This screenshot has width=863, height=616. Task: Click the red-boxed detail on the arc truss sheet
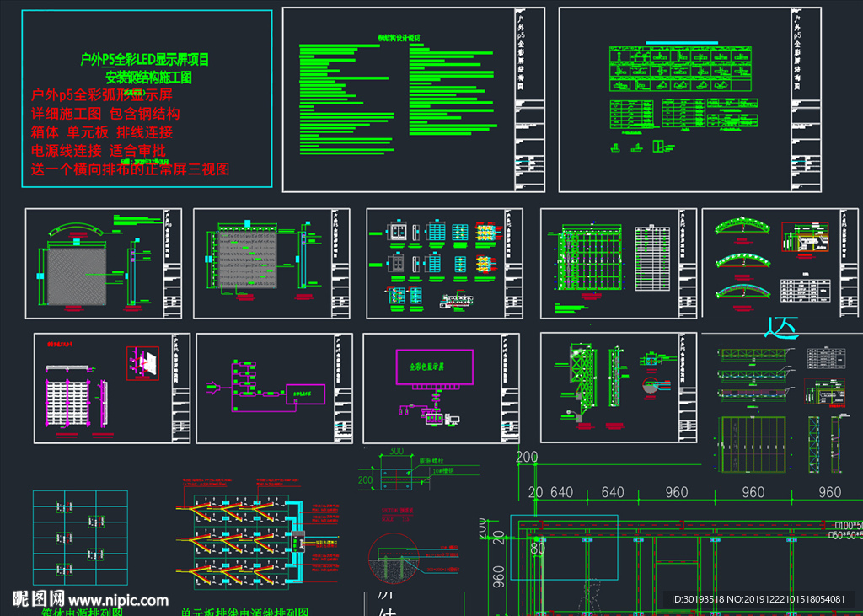click(x=806, y=238)
